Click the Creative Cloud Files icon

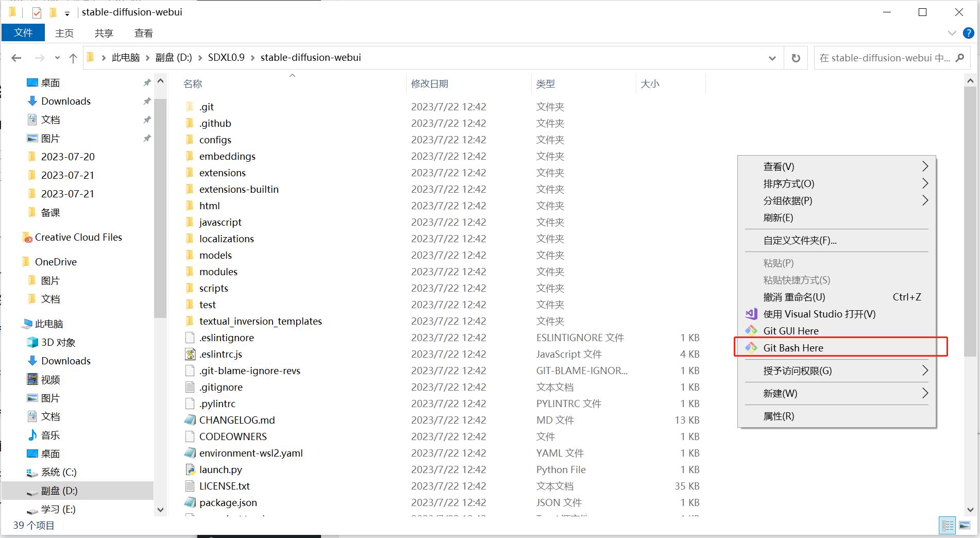[27, 238]
